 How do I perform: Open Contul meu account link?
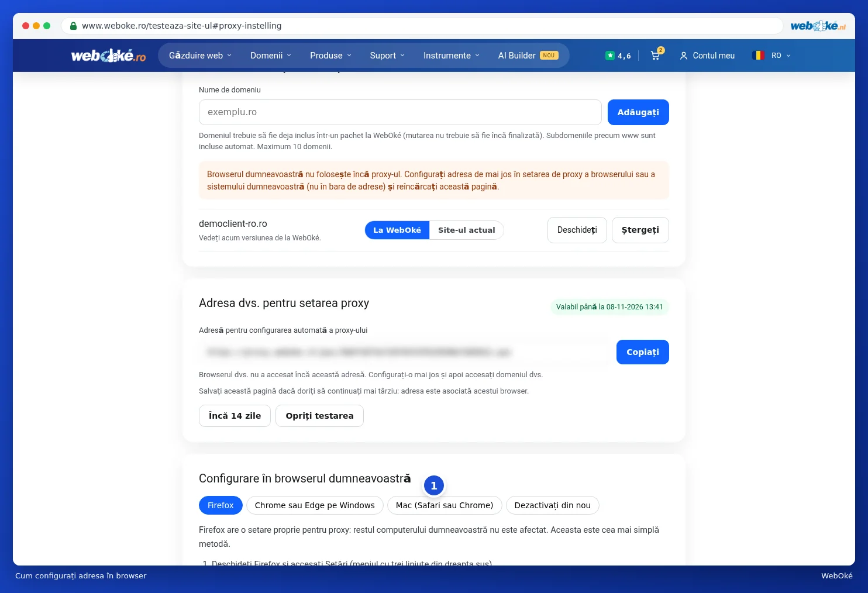pos(707,56)
